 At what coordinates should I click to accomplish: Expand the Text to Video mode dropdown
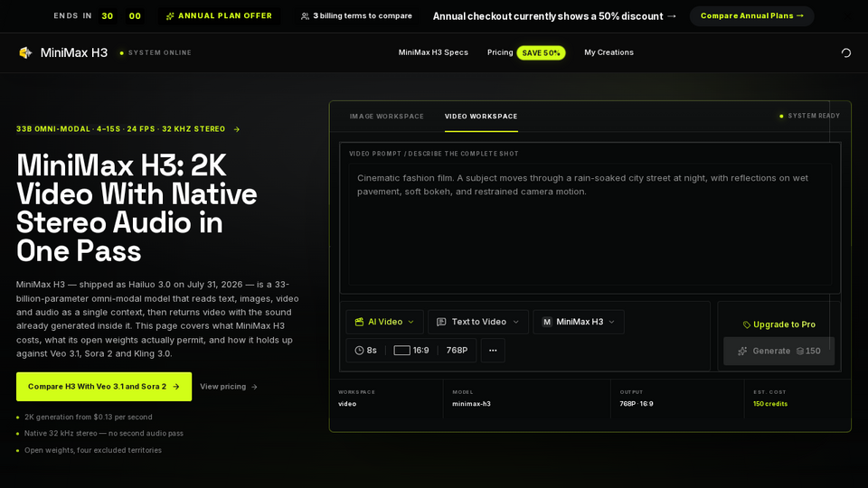pyautogui.click(x=477, y=322)
